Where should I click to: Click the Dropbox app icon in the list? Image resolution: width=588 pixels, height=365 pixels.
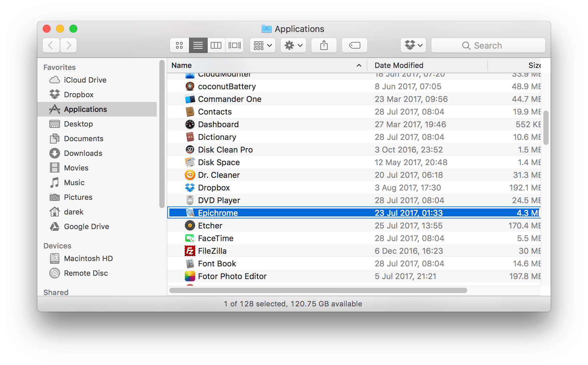(190, 187)
